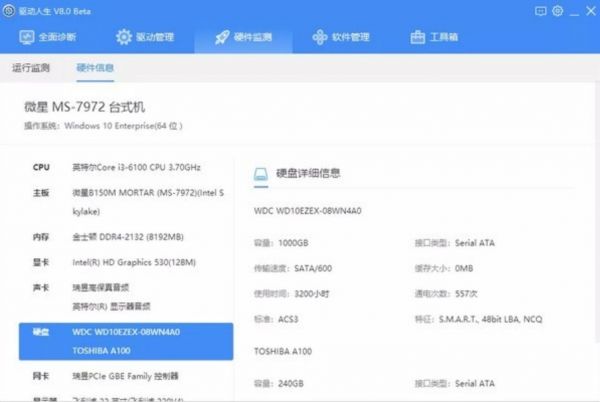Open the 驱动管理 tab
The width and height of the screenshot is (600, 402).
coord(145,37)
